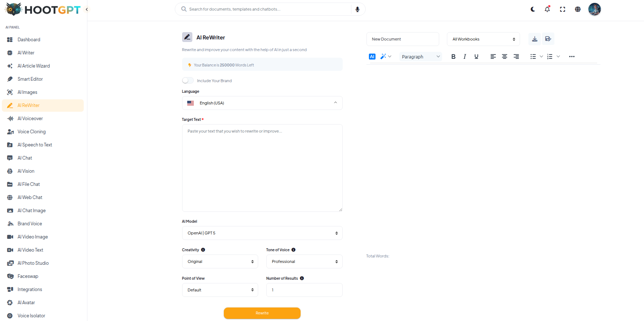Click the AI Web Chat globe icon

pos(10,197)
